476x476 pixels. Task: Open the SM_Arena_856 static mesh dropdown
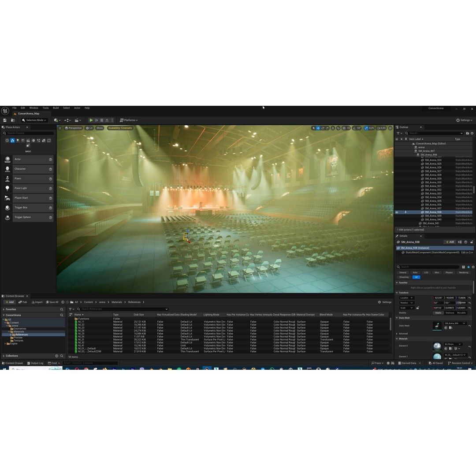pyautogui.click(x=455, y=324)
